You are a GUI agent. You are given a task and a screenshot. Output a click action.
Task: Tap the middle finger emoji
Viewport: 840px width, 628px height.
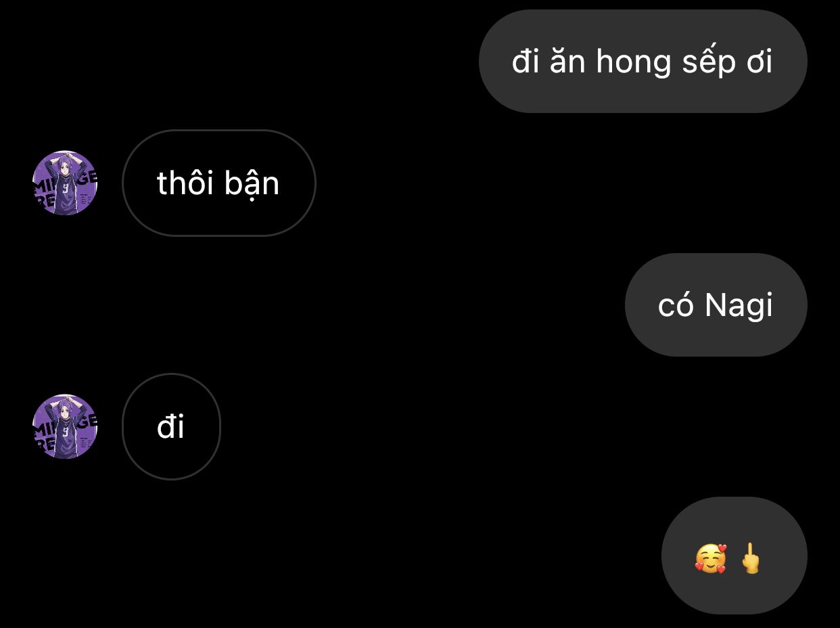coord(751,558)
